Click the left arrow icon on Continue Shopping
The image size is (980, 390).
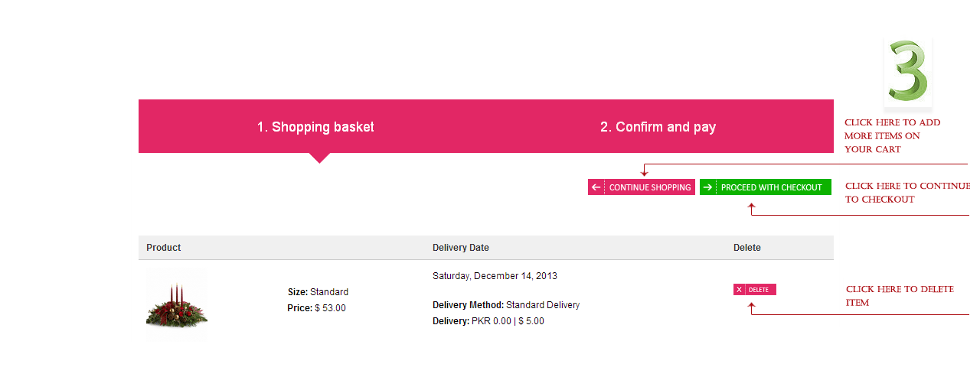(x=596, y=187)
